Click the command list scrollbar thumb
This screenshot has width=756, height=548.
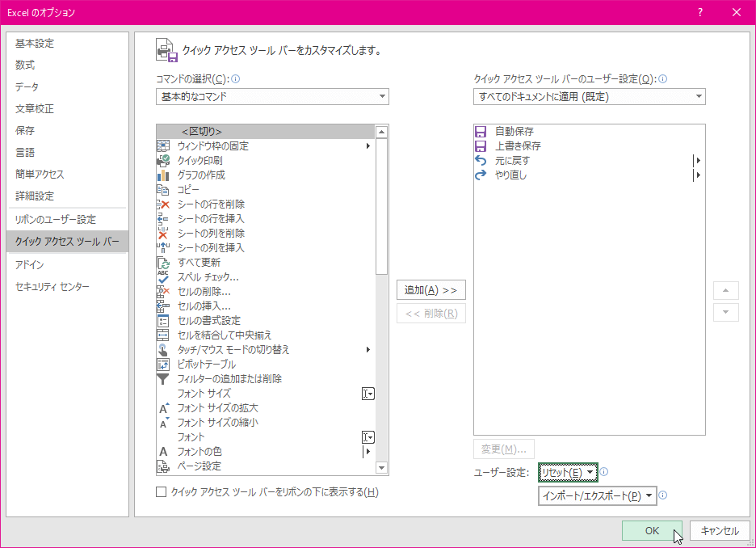(x=381, y=206)
